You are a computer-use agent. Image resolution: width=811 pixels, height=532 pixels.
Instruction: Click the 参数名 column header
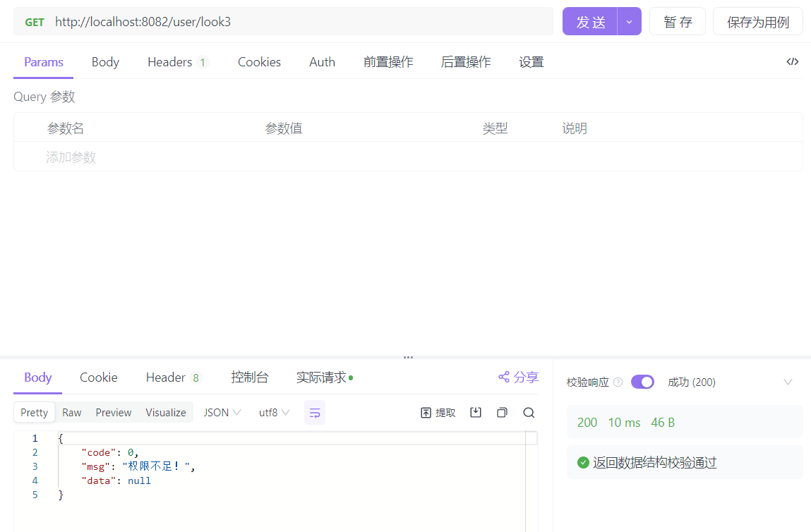coord(65,128)
